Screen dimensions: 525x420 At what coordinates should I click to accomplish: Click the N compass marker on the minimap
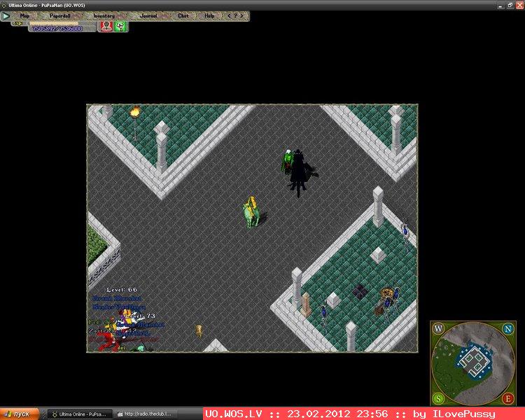pos(508,329)
